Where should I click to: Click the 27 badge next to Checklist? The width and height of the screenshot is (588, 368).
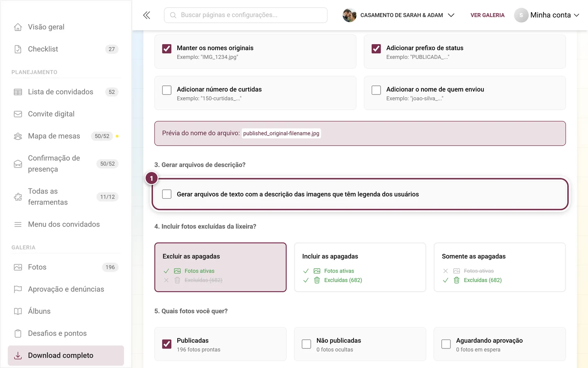pos(112,49)
